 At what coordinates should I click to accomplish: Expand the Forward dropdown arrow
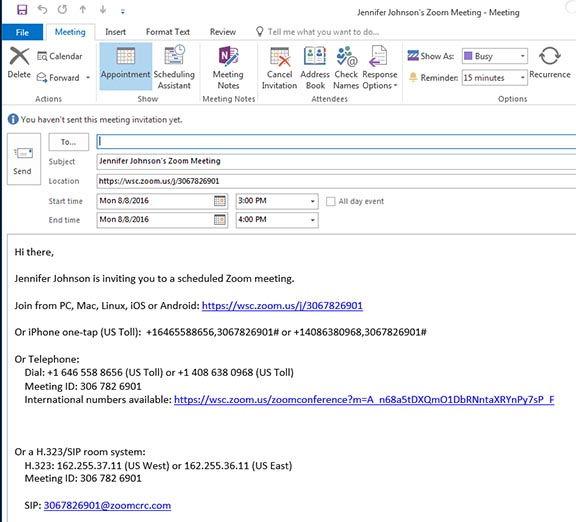[x=88, y=78]
